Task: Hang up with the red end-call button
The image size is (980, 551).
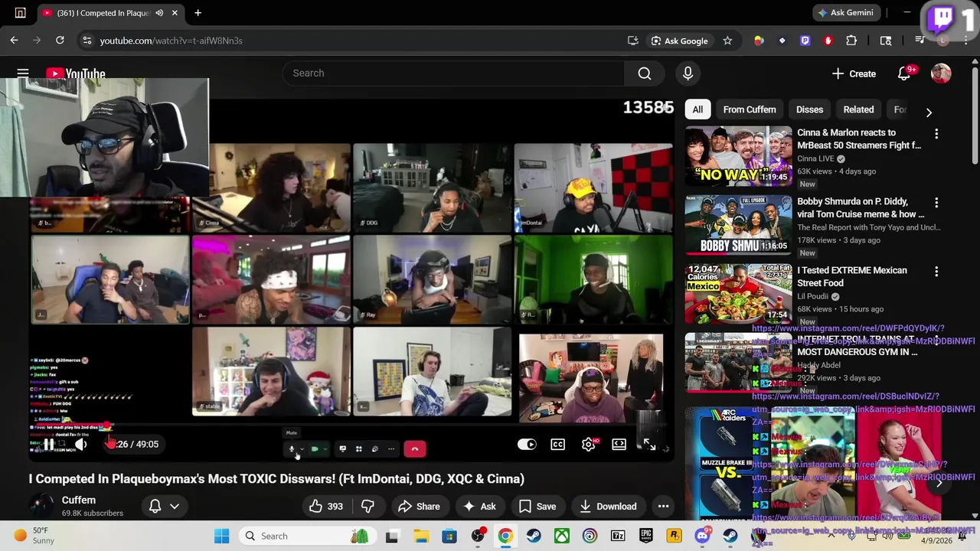Action: pyautogui.click(x=414, y=449)
